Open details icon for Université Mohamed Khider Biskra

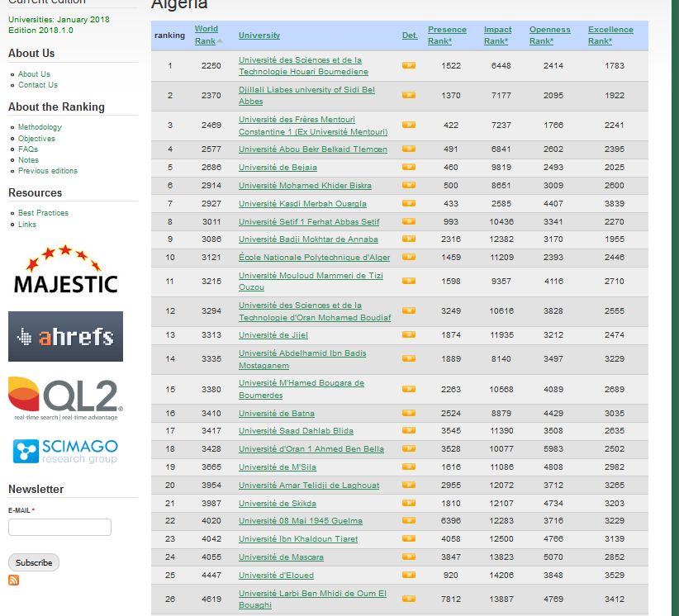pyautogui.click(x=408, y=185)
